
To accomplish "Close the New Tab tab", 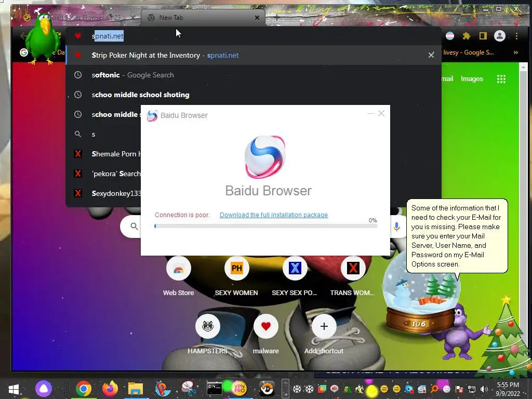I will click(257, 18).
